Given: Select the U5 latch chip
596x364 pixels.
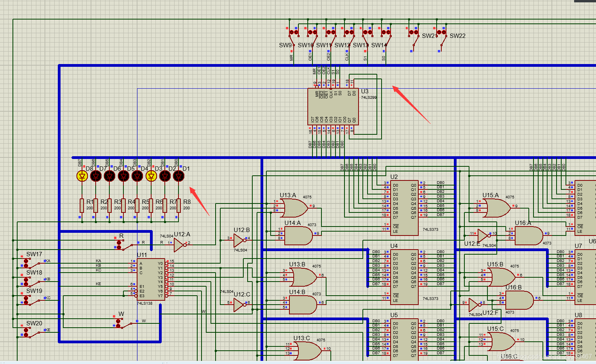Looking at the screenshot, I should click(404, 340).
